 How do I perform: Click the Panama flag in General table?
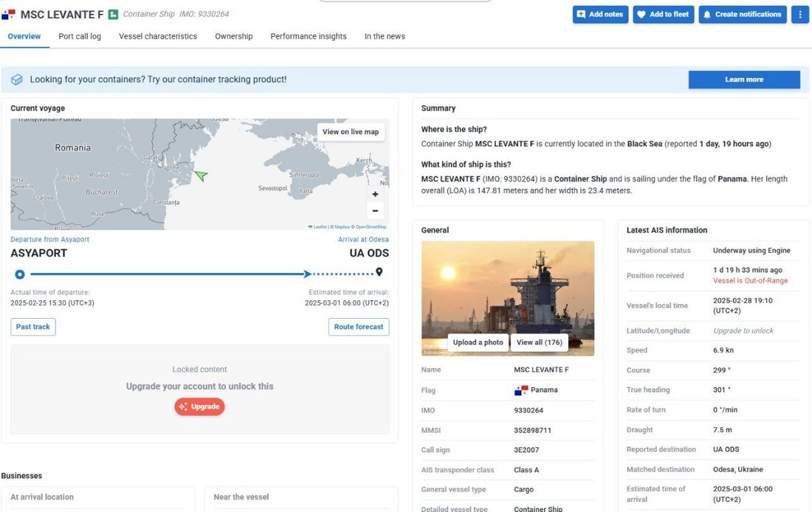[x=521, y=390]
